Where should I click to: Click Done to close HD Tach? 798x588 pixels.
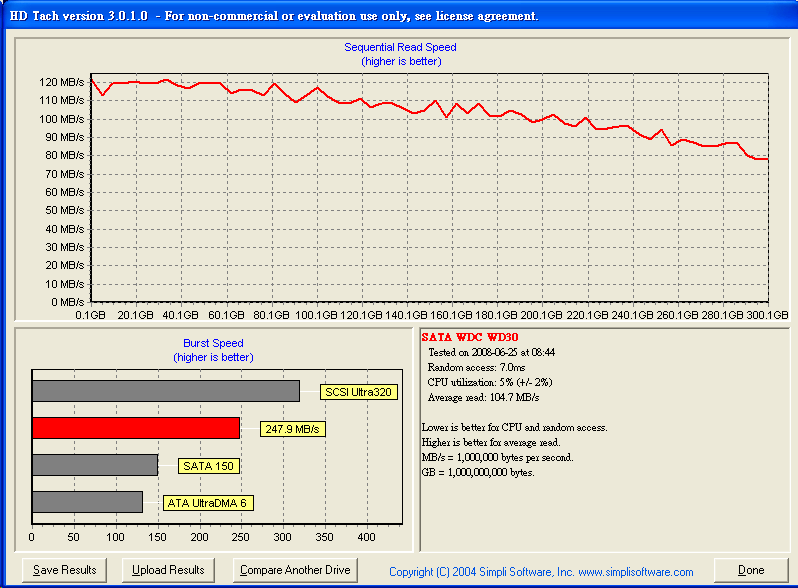[x=751, y=570]
